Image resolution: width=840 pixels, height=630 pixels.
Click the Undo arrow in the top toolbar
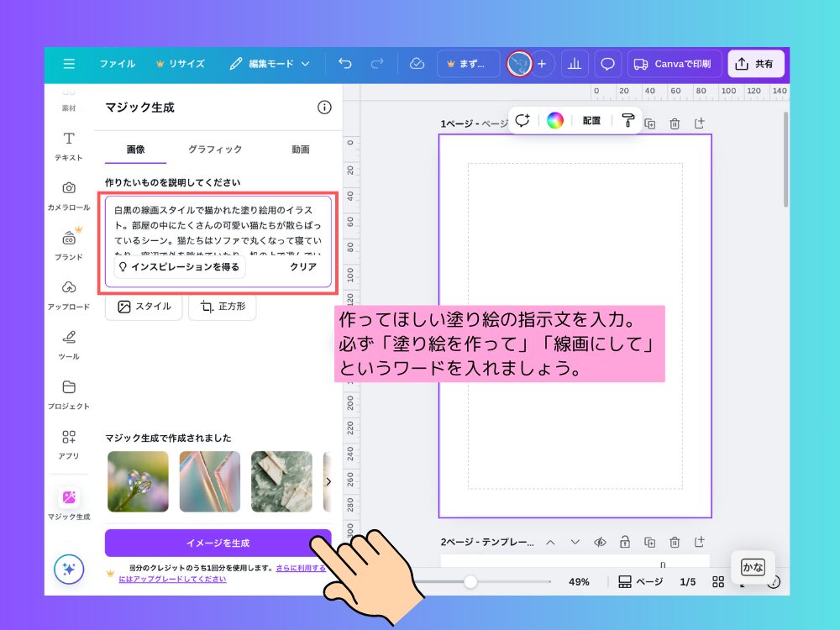[x=344, y=65]
